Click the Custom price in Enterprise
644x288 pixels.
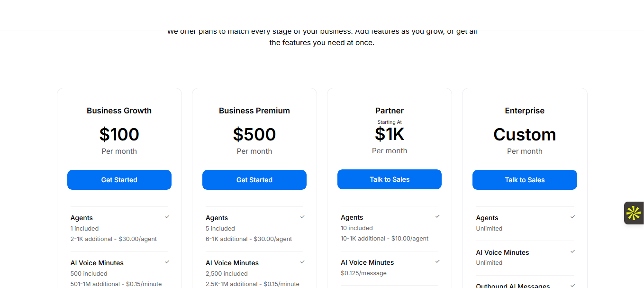pos(525,135)
